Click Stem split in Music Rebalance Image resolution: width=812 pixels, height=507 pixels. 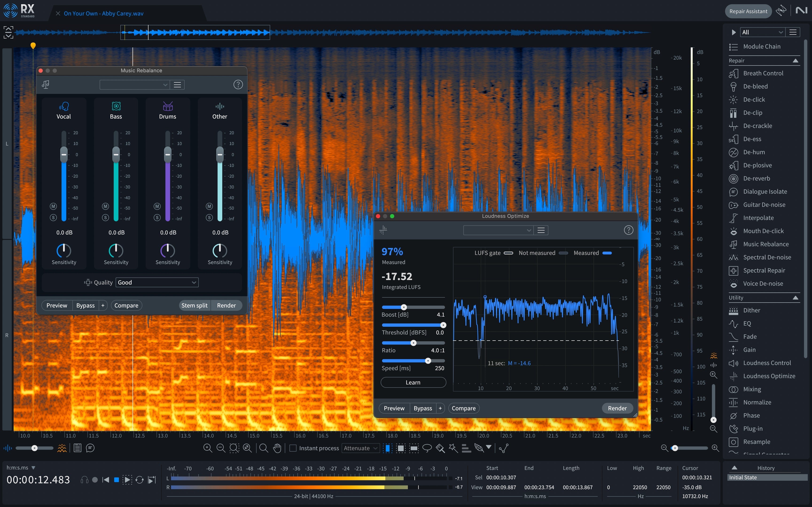pos(195,305)
